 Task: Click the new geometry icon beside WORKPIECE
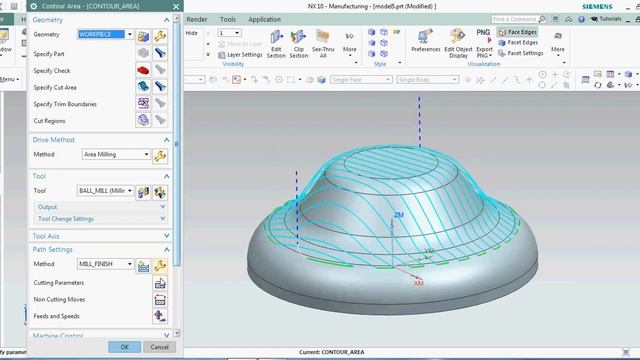[143, 36]
